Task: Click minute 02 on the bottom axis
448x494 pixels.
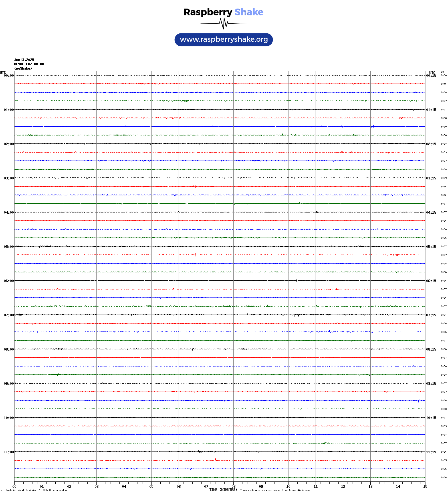Action: (69, 487)
